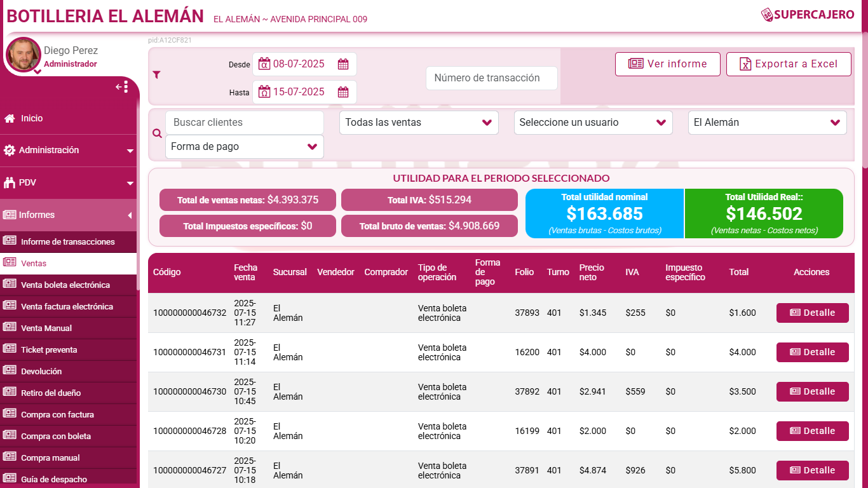Image resolution: width=868 pixels, height=488 pixels.
Task: Click the icon next to Compra manual
Action: 10,457
